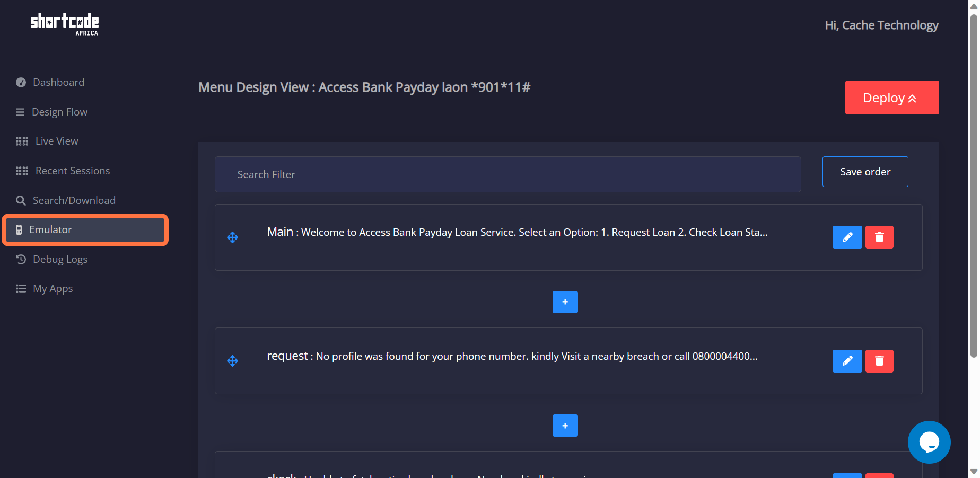980x478 pixels.
Task: Click the Live View grid icon
Action: tap(22, 141)
